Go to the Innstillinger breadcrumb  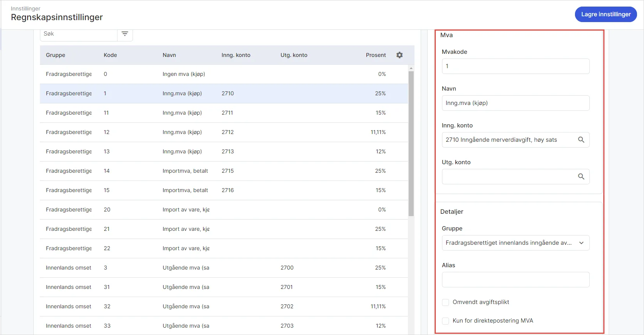click(x=26, y=9)
